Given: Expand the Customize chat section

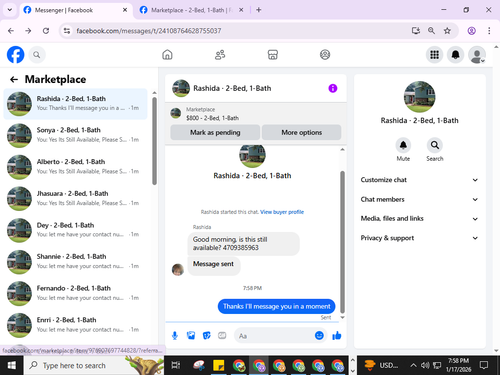Looking at the screenshot, I should [419, 180].
